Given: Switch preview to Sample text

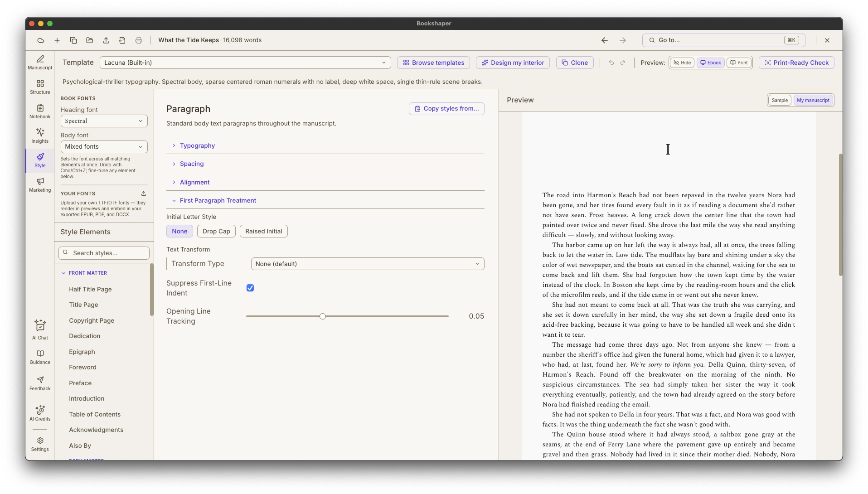Looking at the screenshot, I should point(780,100).
